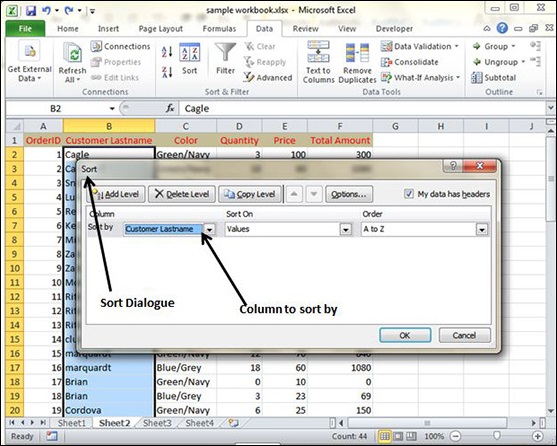Click Save icon in quick access toolbar
Viewport: 557px width, 446px height.
click(x=31, y=10)
